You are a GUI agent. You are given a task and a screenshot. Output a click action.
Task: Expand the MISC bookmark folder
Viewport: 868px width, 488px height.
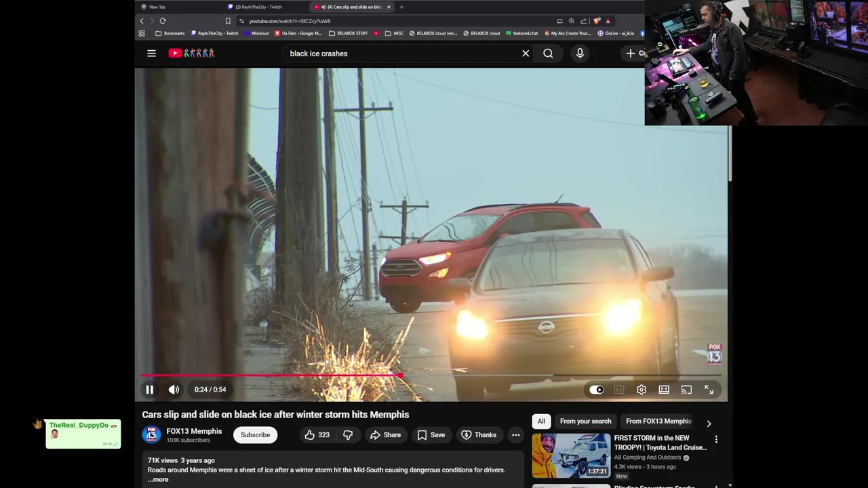click(x=394, y=33)
